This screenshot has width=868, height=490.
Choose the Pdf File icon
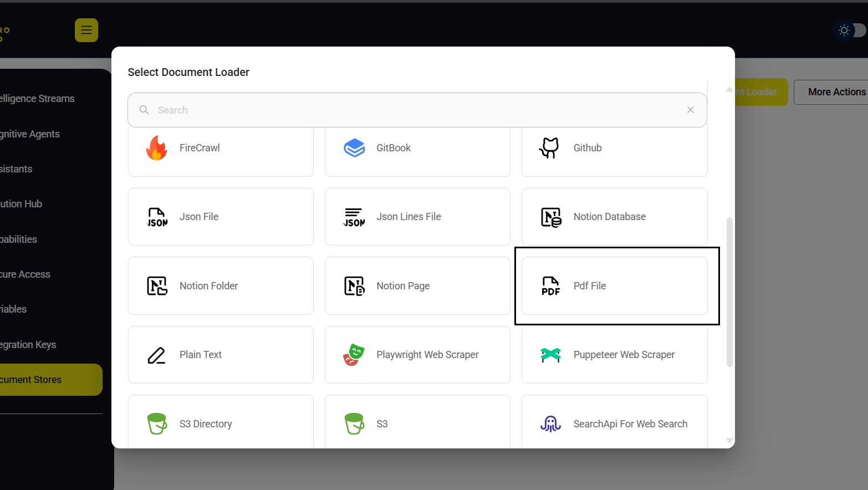pos(551,286)
